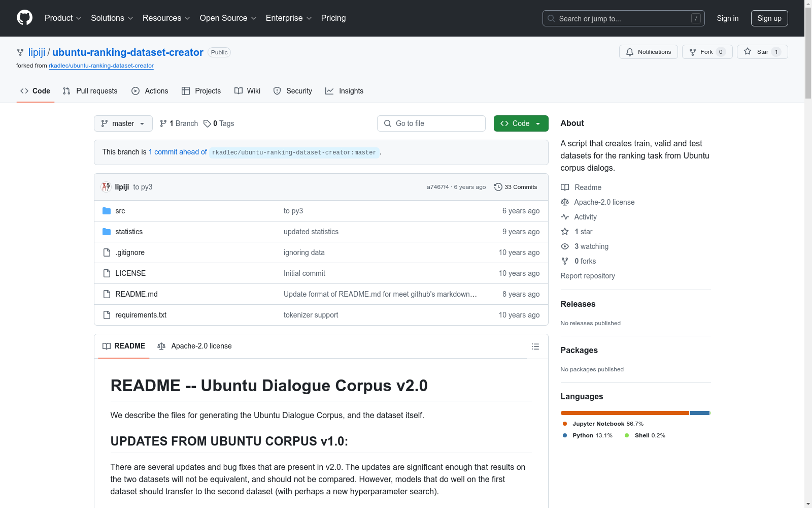Click the orange Jupyter Notebook language bar segment
The image size is (812, 508).
pyautogui.click(x=625, y=413)
